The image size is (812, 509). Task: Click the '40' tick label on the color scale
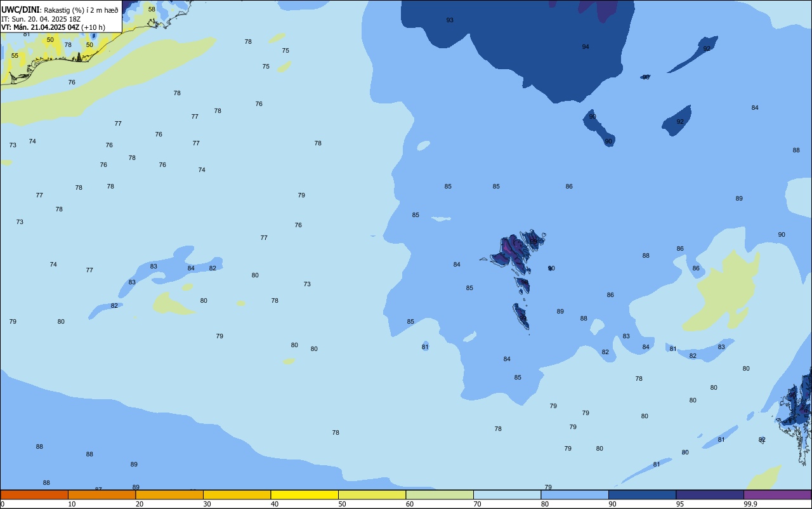pos(275,504)
